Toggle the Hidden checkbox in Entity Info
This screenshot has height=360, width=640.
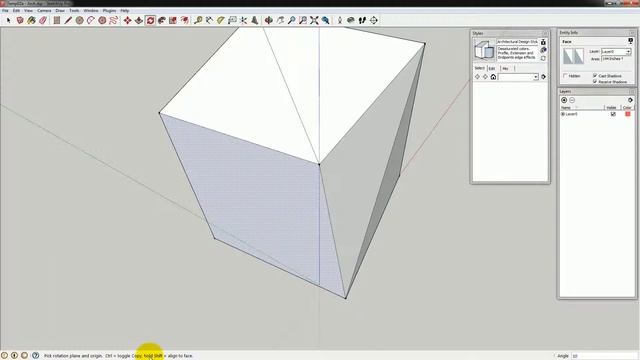click(565, 76)
